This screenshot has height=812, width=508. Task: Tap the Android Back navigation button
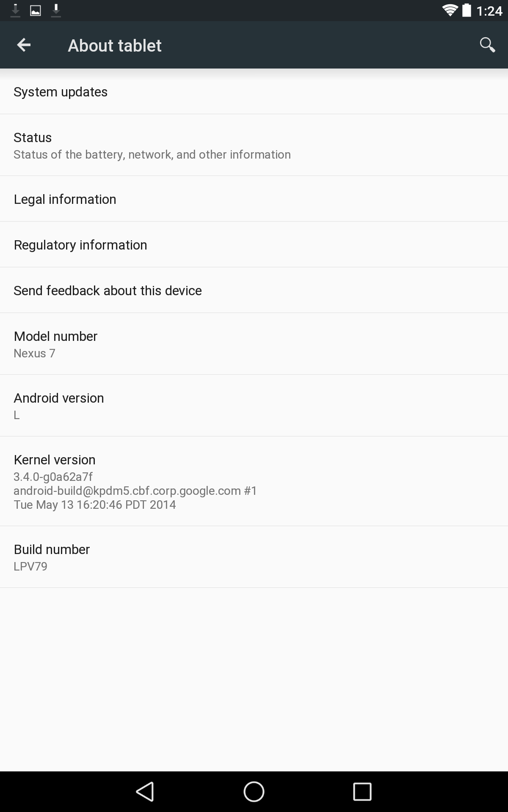pyautogui.click(x=145, y=791)
